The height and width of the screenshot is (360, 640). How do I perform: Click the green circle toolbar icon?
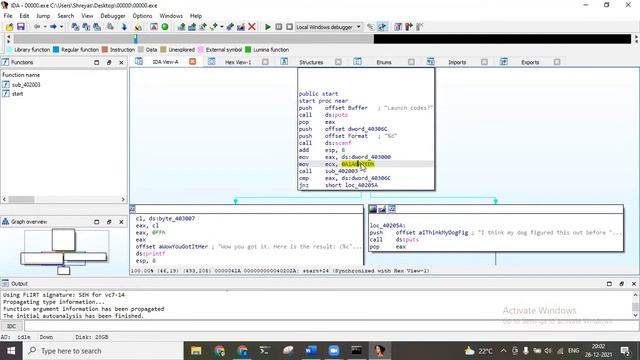coord(165,27)
